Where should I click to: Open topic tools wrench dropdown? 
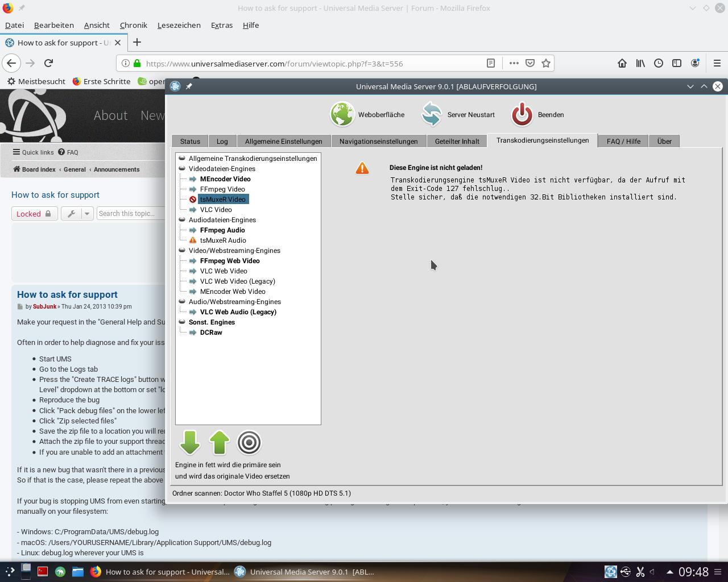tap(77, 214)
